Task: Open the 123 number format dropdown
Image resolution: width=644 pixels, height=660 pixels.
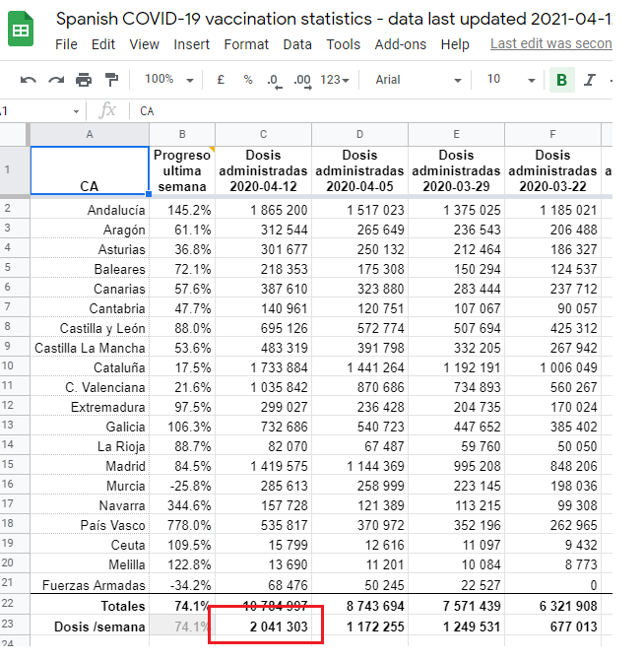Action: (x=336, y=80)
